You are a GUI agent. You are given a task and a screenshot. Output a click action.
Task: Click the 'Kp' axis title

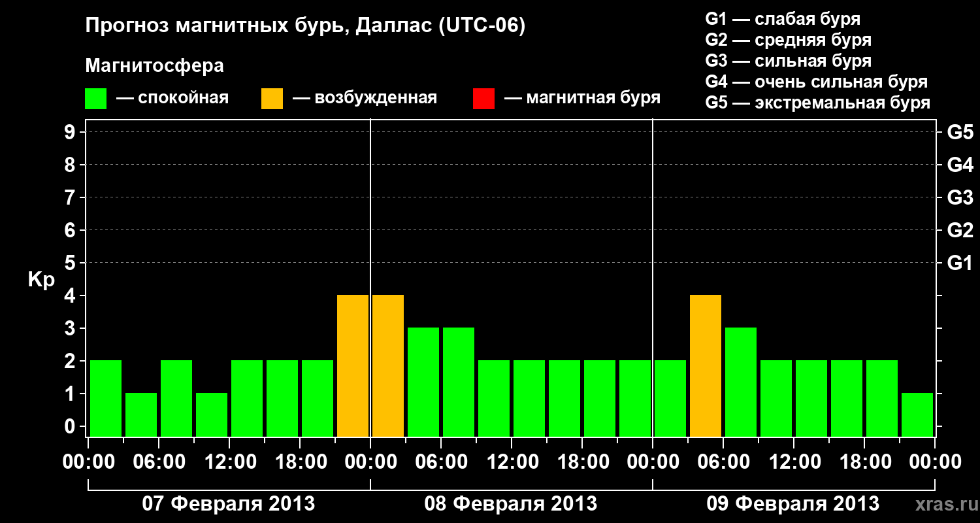tap(41, 280)
